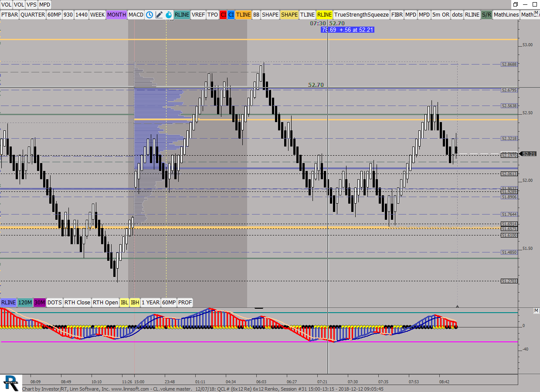The width and height of the screenshot is (540, 392).
Task: Select the WEEK period button
Action: pos(98,15)
